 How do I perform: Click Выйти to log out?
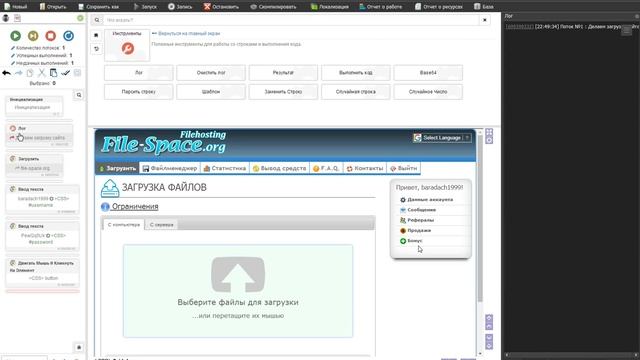(404, 168)
